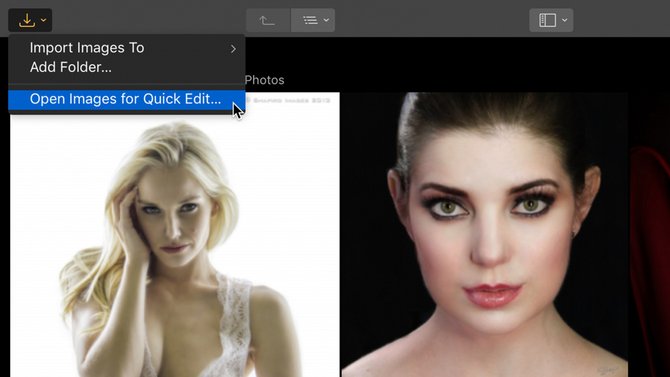Viewport: 670px width, 377px height.
Task: Click the Photos heading label
Action: (264, 80)
